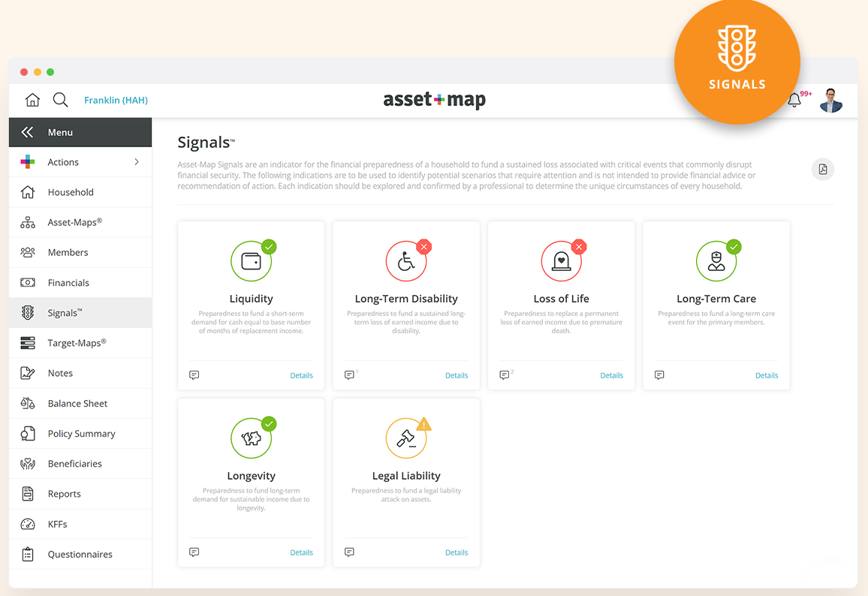Open Questionnaires in the sidebar
868x596 pixels.
tap(80, 554)
